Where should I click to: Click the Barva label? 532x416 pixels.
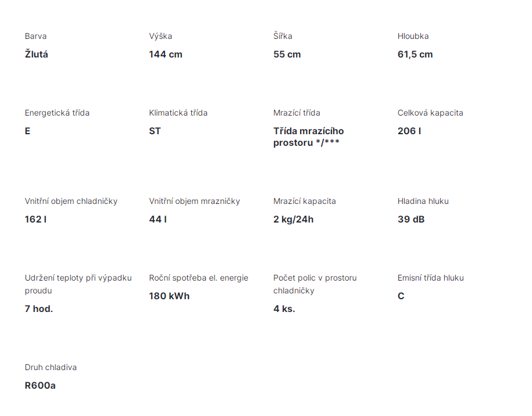pos(35,36)
